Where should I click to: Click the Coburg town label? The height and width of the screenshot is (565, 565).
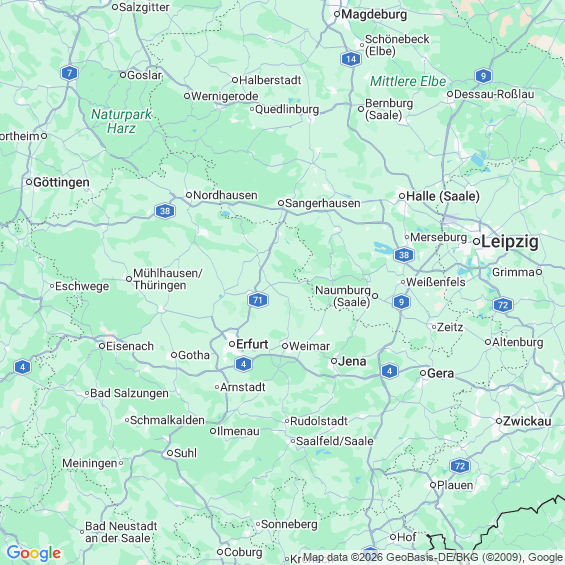[243, 552]
